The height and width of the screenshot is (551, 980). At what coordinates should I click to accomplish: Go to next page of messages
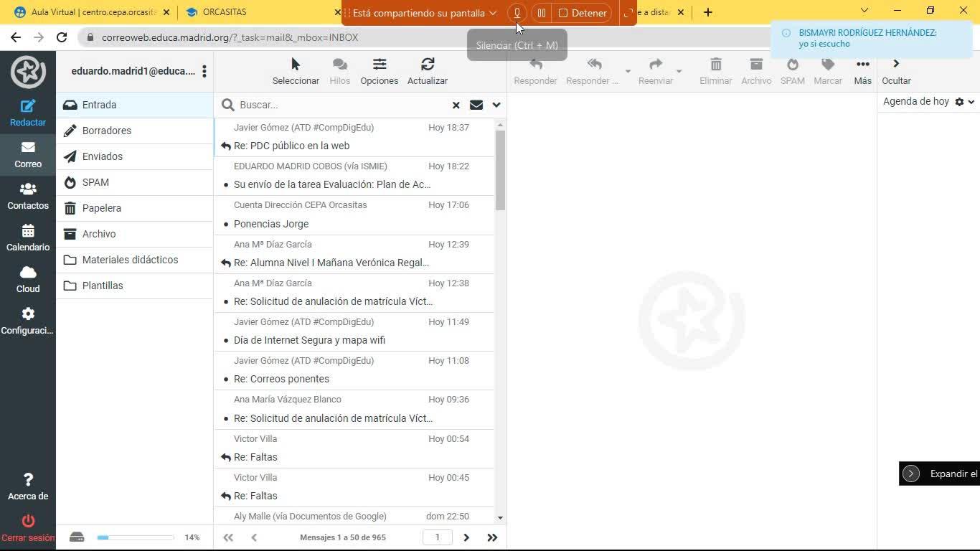coord(466,537)
